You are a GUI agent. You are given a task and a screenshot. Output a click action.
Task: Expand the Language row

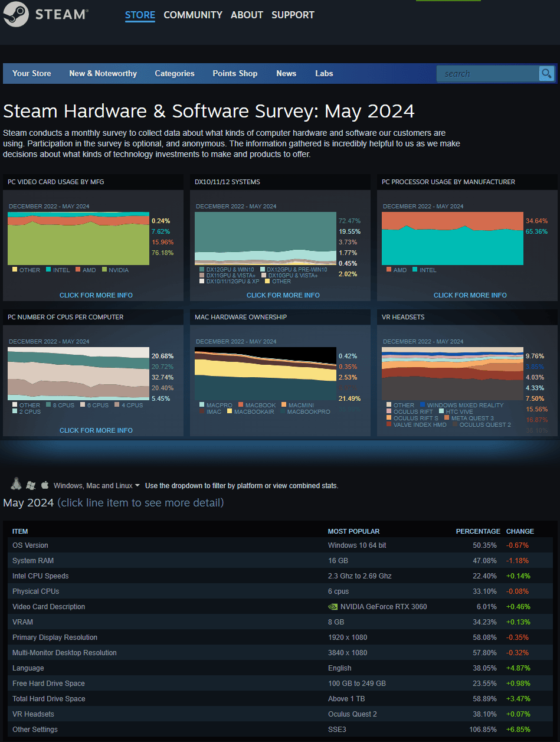click(x=280, y=668)
